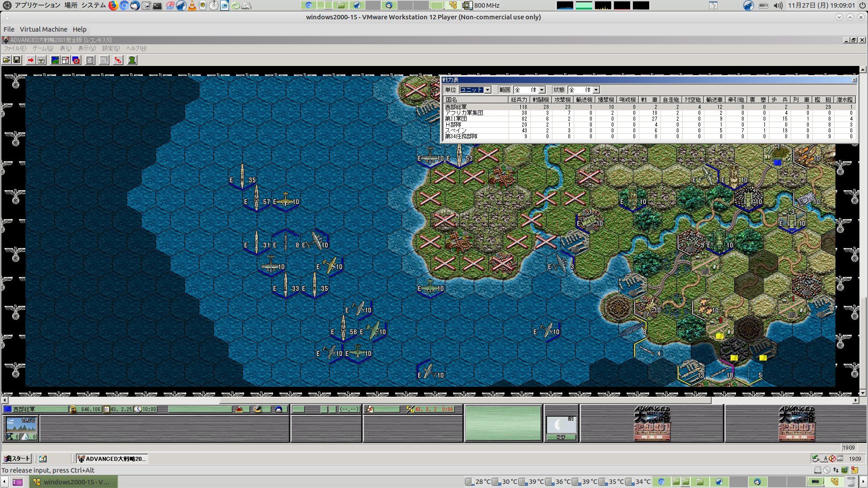The width and height of the screenshot is (868, 488).
Task: Open the 単位 unit dropdown
Action: click(x=487, y=90)
